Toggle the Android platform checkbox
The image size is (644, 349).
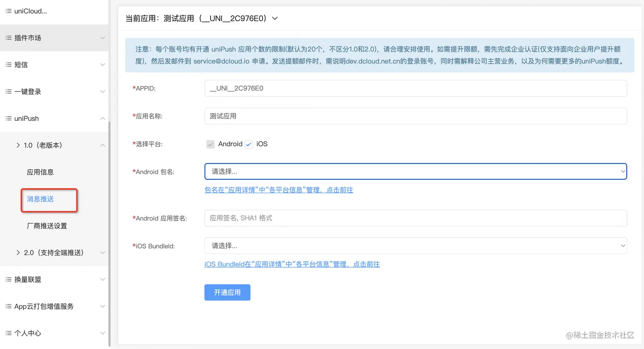pos(210,144)
